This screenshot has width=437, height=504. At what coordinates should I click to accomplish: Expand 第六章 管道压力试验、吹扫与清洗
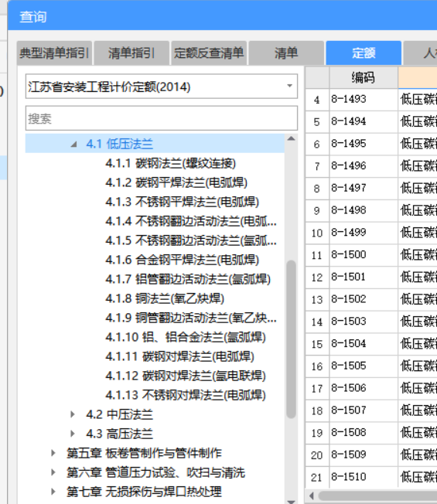tap(53, 472)
